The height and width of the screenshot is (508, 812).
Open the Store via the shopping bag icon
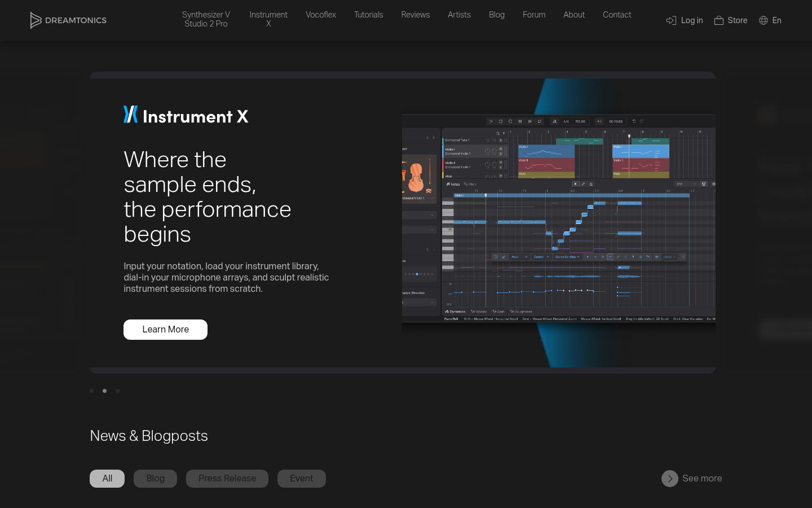pyautogui.click(x=719, y=20)
